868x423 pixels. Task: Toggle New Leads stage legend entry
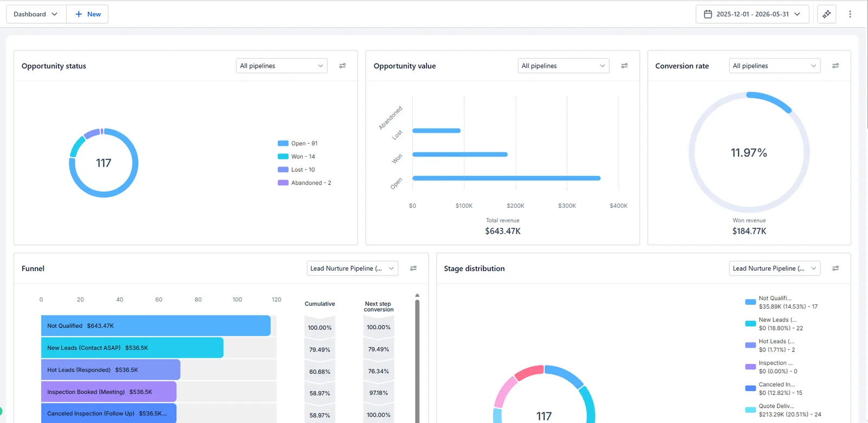(774, 324)
